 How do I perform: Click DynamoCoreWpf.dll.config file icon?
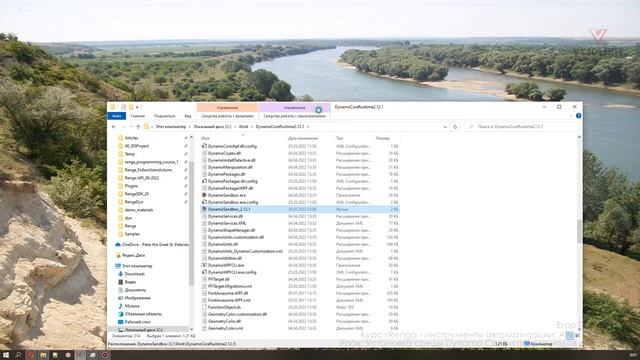[x=204, y=146]
